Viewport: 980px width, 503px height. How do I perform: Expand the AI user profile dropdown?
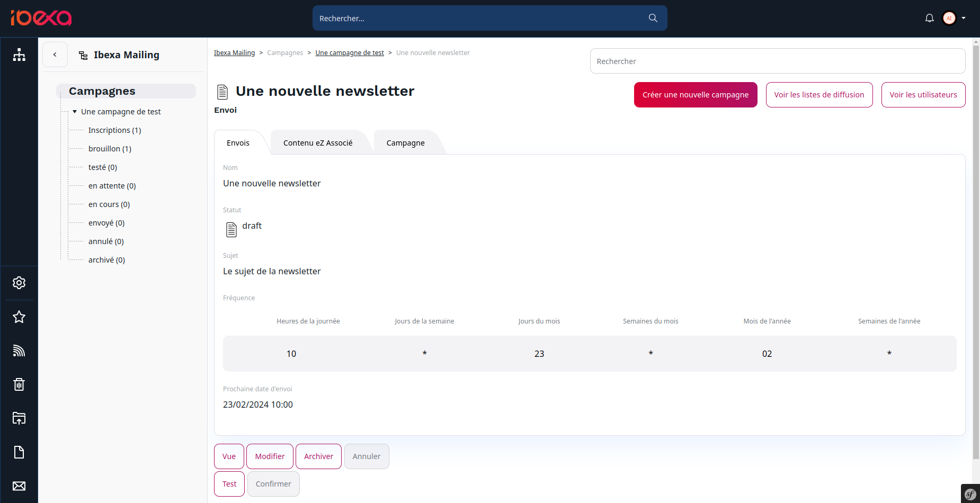954,17
